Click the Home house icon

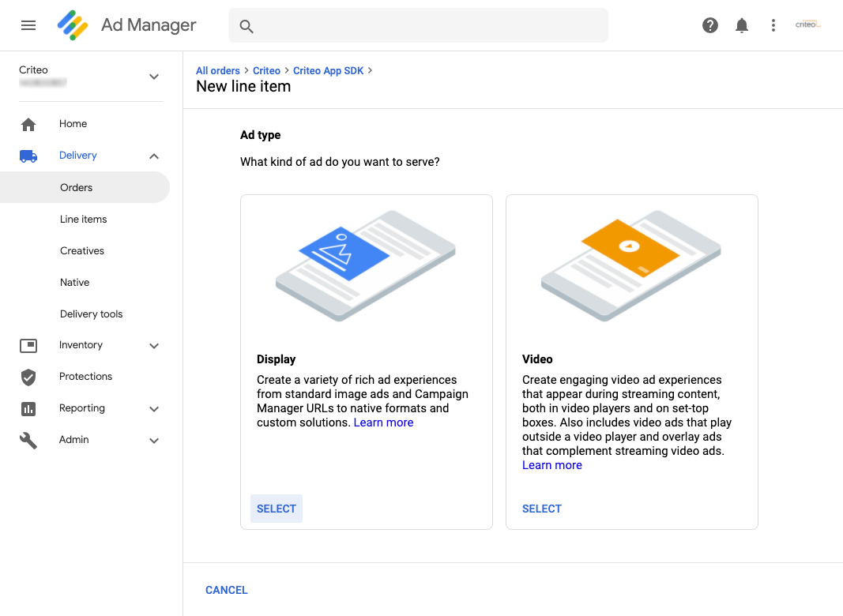(x=28, y=124)
